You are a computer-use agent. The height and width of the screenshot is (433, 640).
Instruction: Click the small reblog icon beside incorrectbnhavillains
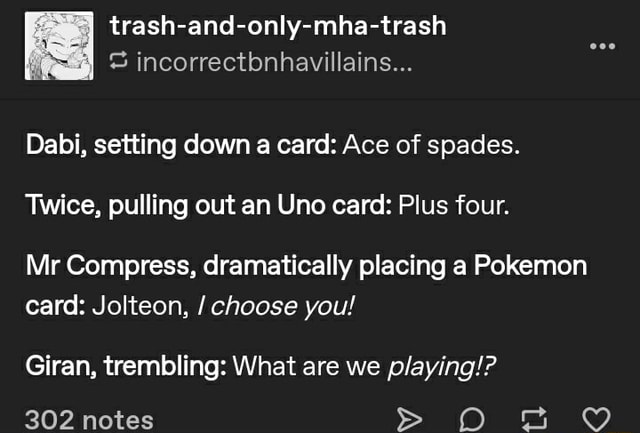120,64
